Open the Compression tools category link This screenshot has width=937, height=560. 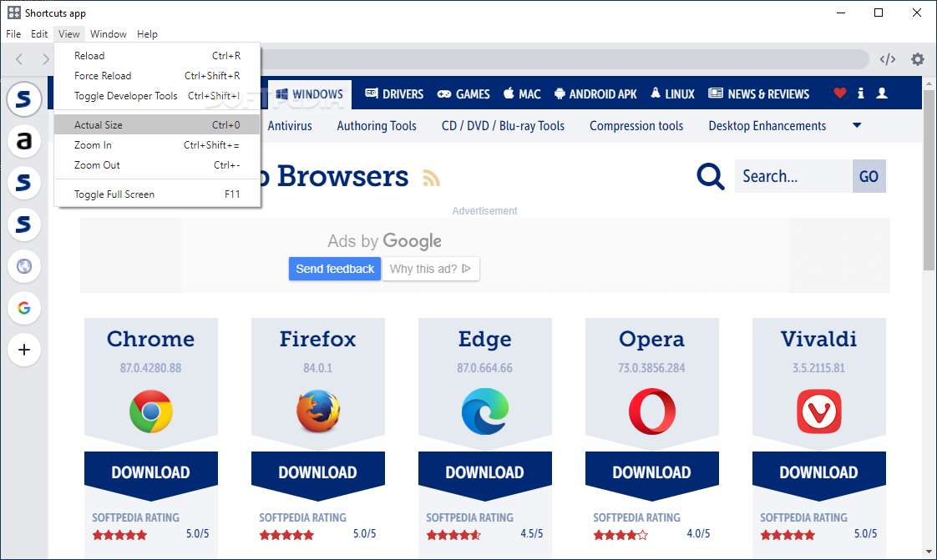click(x=636, y=126)
